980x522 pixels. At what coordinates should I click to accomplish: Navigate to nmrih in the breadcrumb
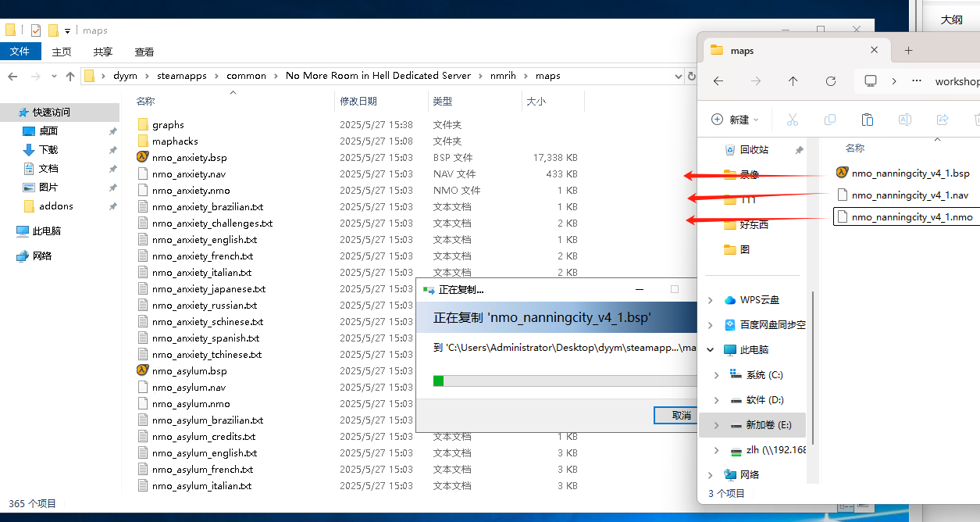504,76
